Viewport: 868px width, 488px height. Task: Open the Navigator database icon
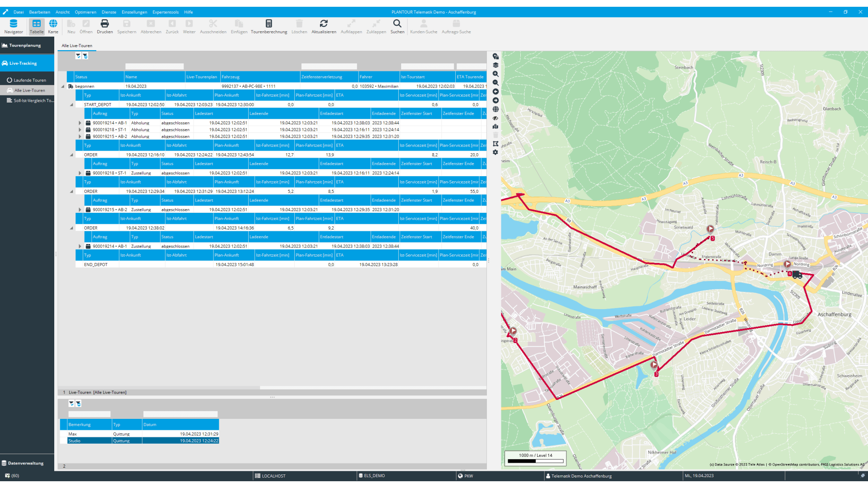pyautogui.click(x=14, y=23)
